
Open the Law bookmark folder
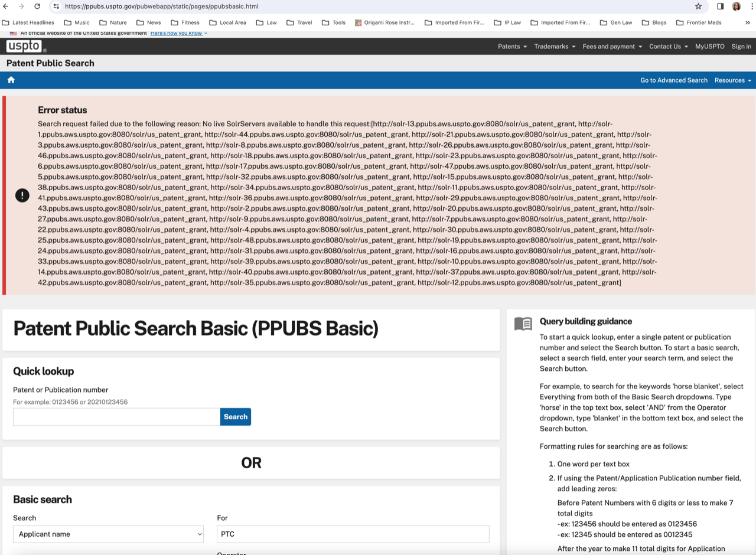pos(266,22)
